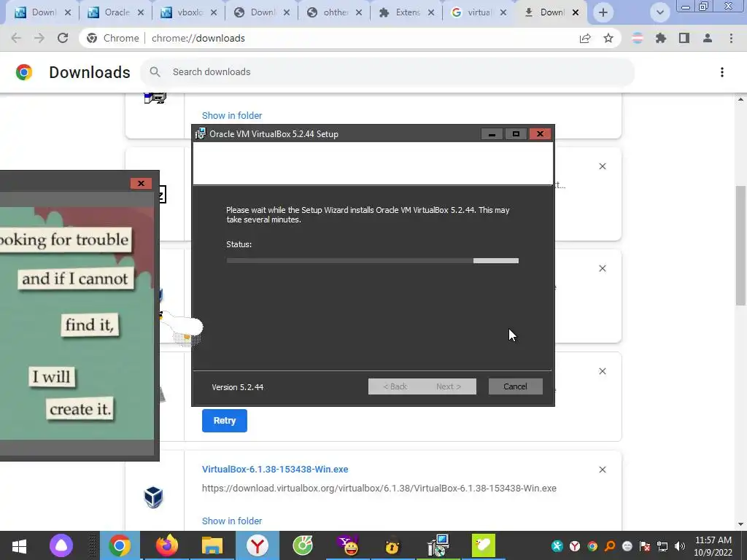Open the Extensions puzzle-piece icon in toolbar

coord(661,38)
